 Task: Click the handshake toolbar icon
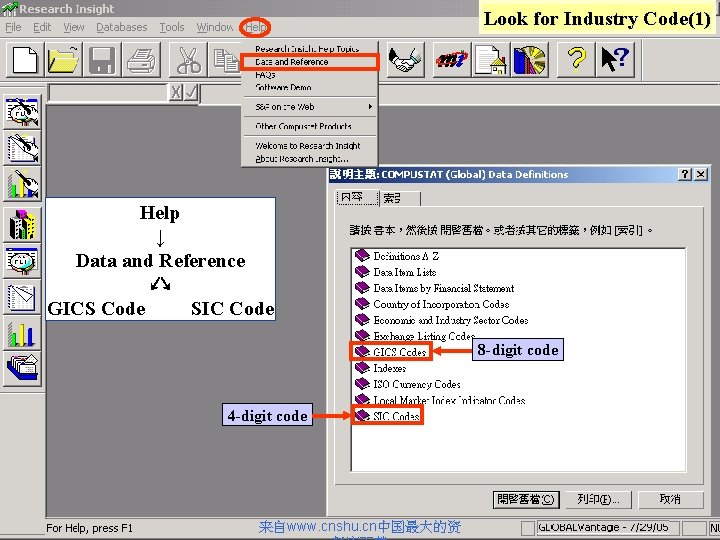pos(405,60)
